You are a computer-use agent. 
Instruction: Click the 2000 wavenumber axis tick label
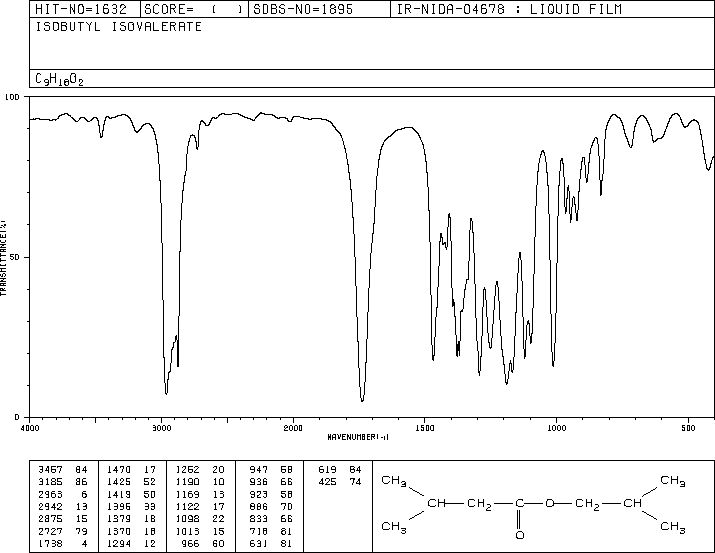coord(293,428)
